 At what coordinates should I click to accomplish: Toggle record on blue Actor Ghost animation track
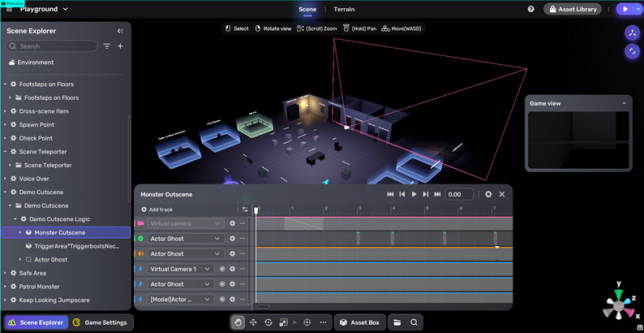222,284
